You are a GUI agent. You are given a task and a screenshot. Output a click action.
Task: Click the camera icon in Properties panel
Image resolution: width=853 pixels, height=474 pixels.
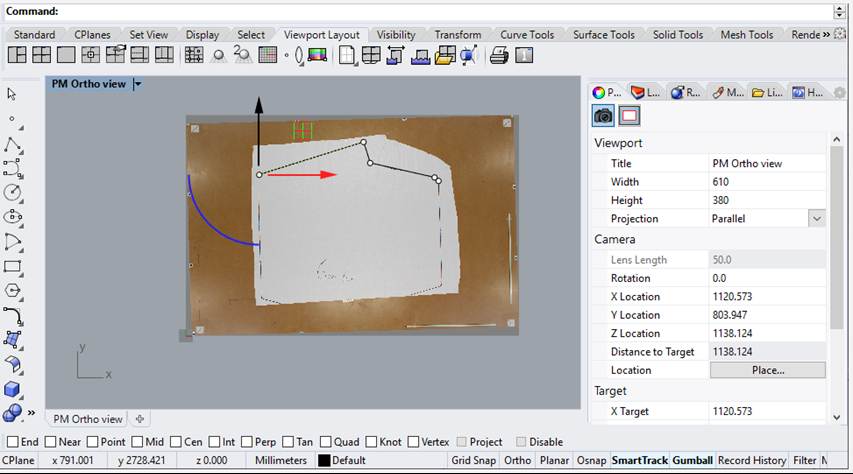tap(603, 116)
